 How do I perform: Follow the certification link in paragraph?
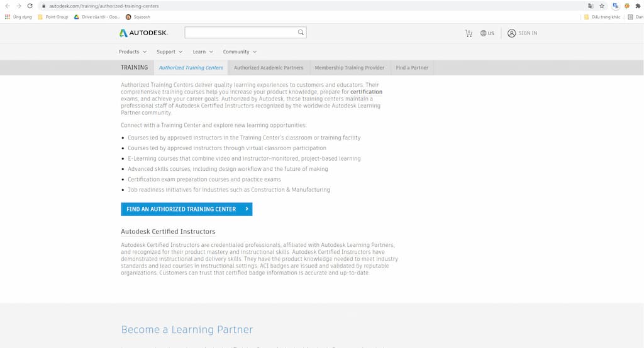[x=366, y=92]
